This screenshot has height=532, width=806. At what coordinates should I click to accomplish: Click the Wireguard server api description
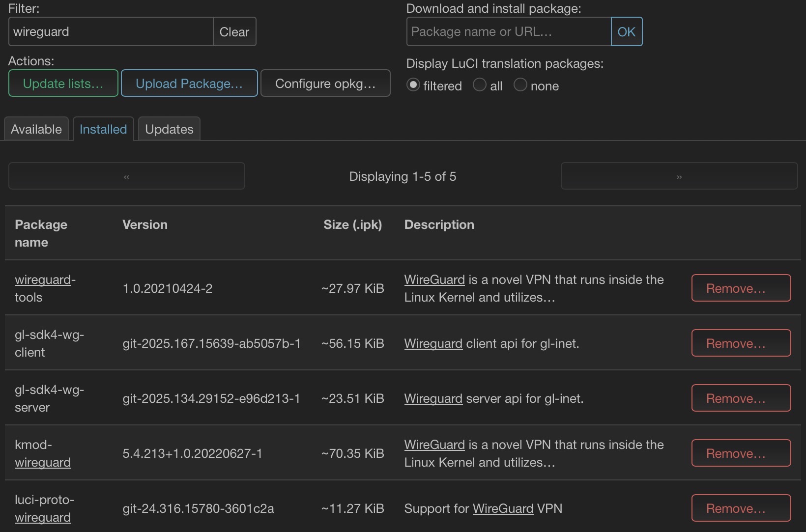(494, 398)
